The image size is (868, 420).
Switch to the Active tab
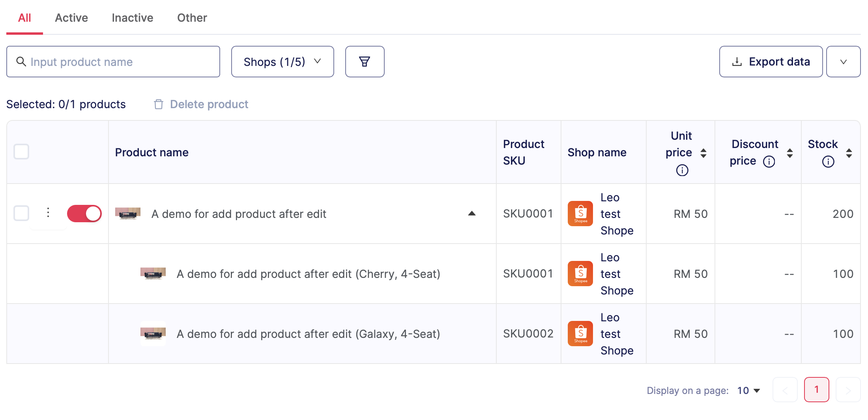[x=71, y=18]
